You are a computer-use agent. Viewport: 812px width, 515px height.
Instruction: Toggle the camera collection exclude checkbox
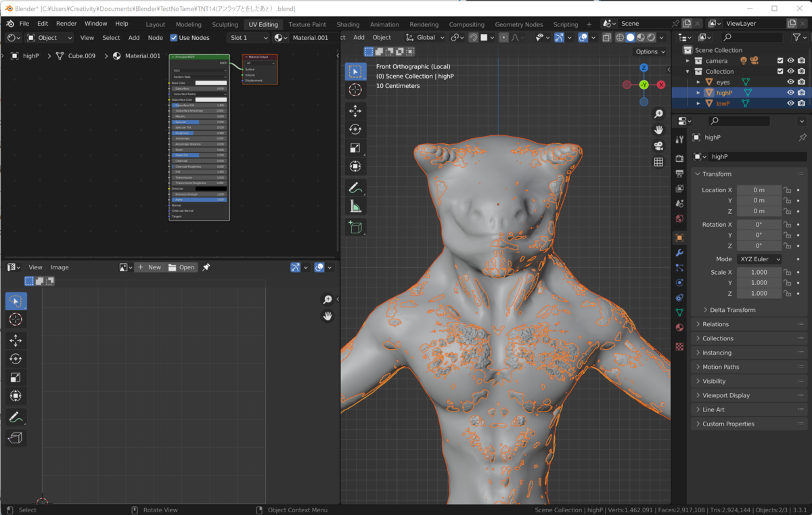(780, 61)
